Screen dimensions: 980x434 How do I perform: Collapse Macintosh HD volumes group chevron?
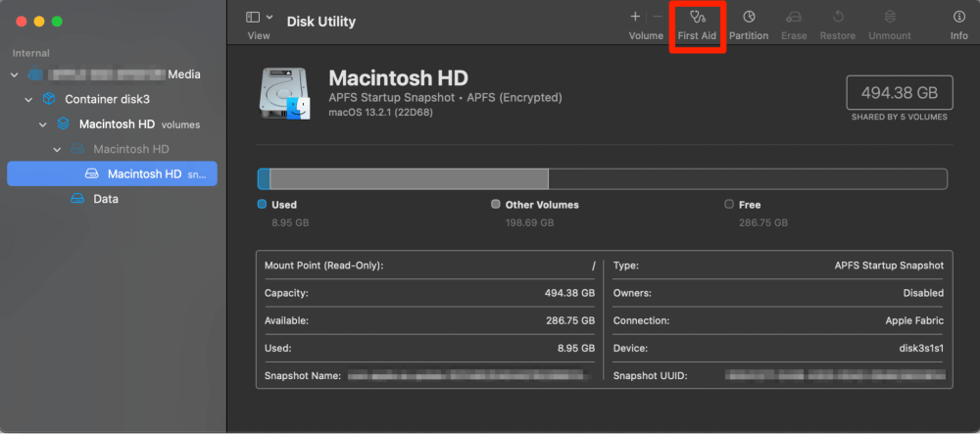(x=43, y=124)
